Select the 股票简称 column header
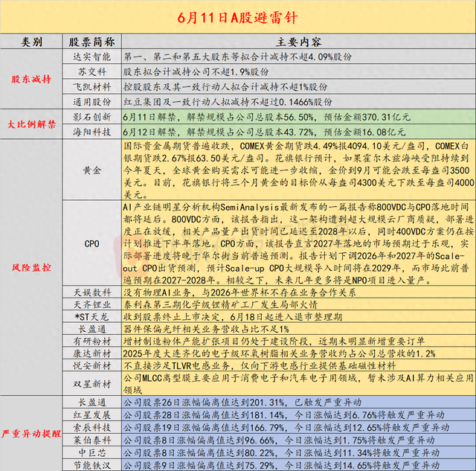Image resolution: width=476 pixels, height=471 pixels. click(x=91, y=42)
